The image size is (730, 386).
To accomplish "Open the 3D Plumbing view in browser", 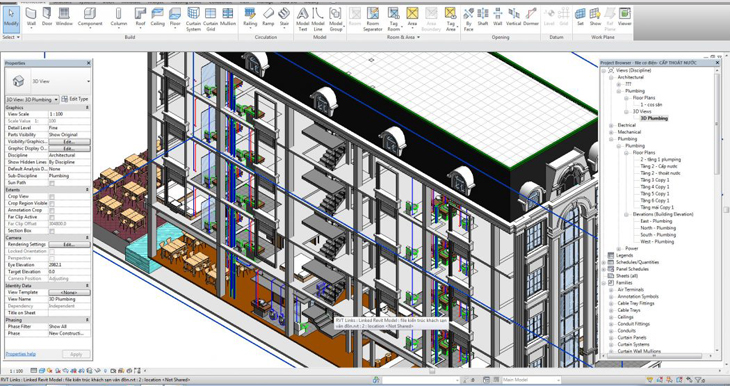I will coord(654,118).
